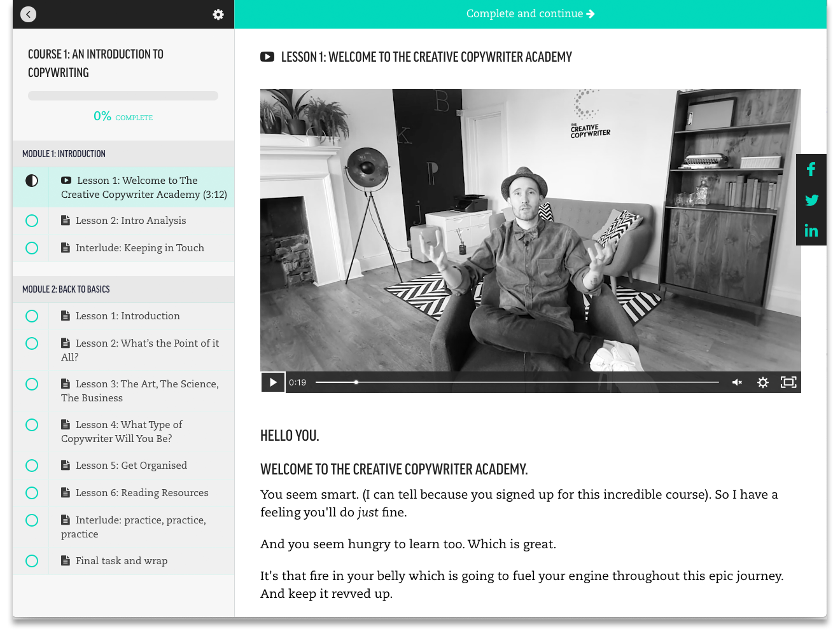Mark Lesson 6: Reading Resources status circle
This screenshot has height=643, width=840.
32,493
